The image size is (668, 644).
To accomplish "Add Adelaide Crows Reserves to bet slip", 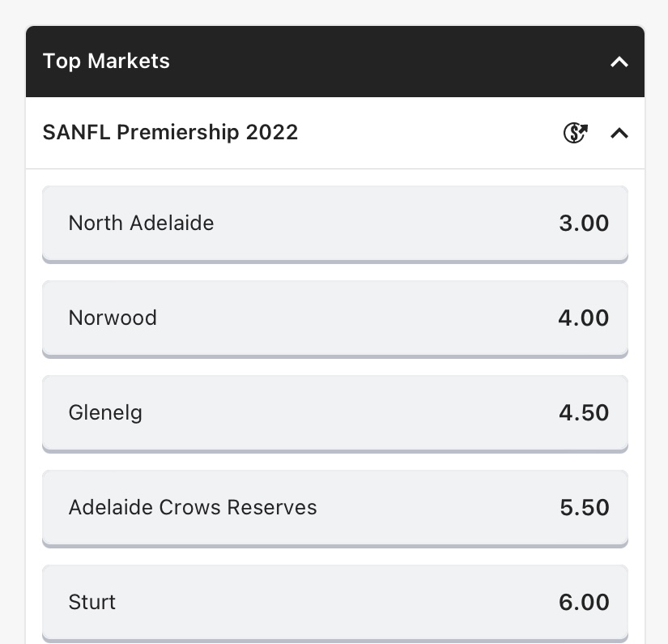I will [x=335, y=509].
